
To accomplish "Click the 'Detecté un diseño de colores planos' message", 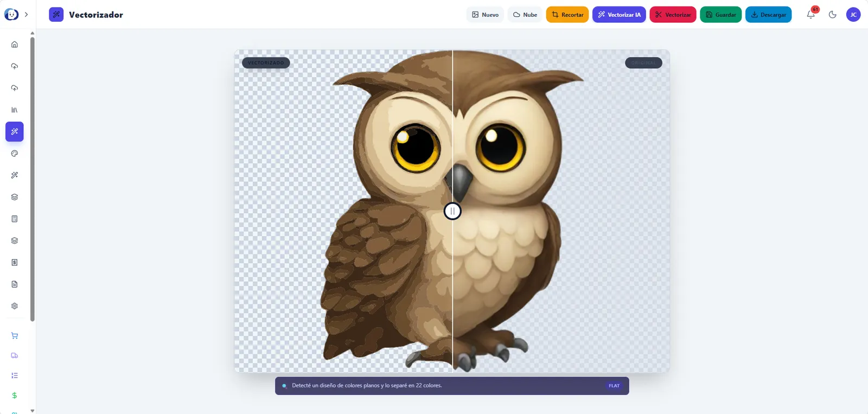I will (367, 386).
